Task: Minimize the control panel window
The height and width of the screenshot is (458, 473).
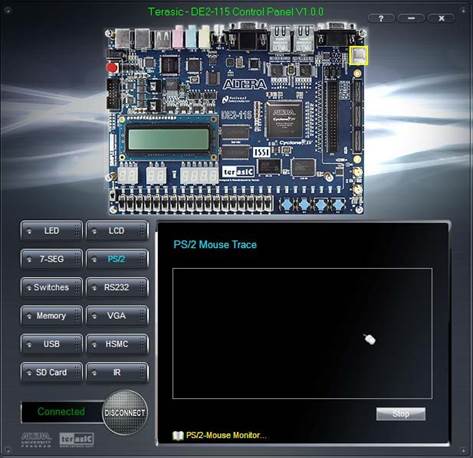Action: 411,19
